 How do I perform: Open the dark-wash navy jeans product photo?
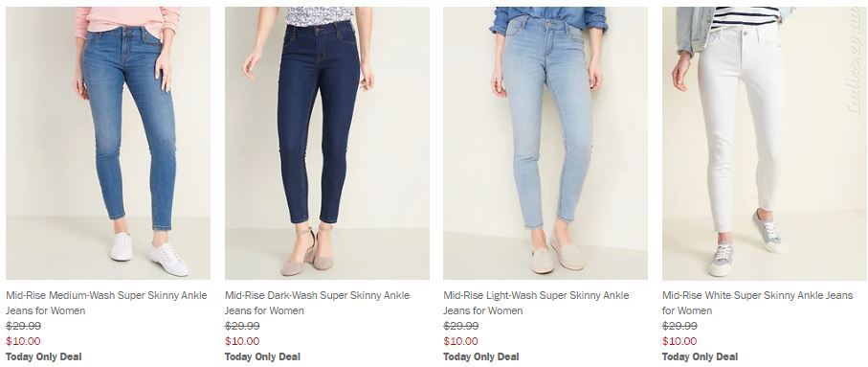(x=326, y=143)
